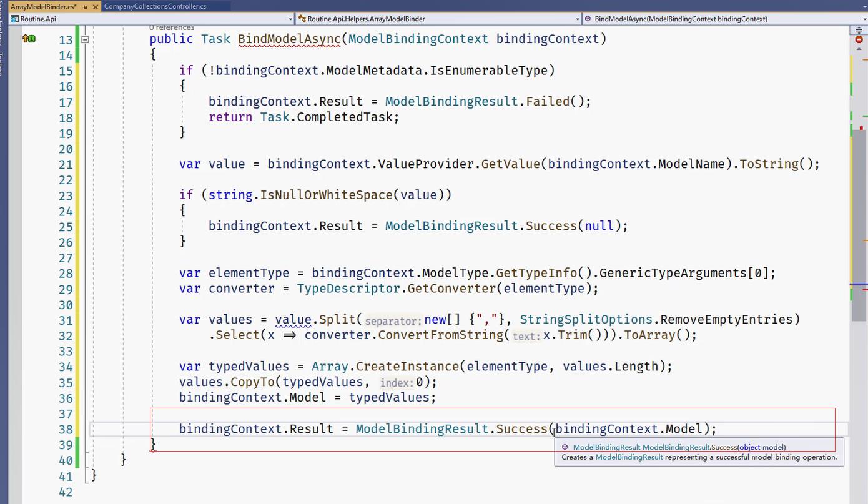Click the method icon in the signature tooltip
This screenshot has height=504, width=868.
click(x=565, y=447)
